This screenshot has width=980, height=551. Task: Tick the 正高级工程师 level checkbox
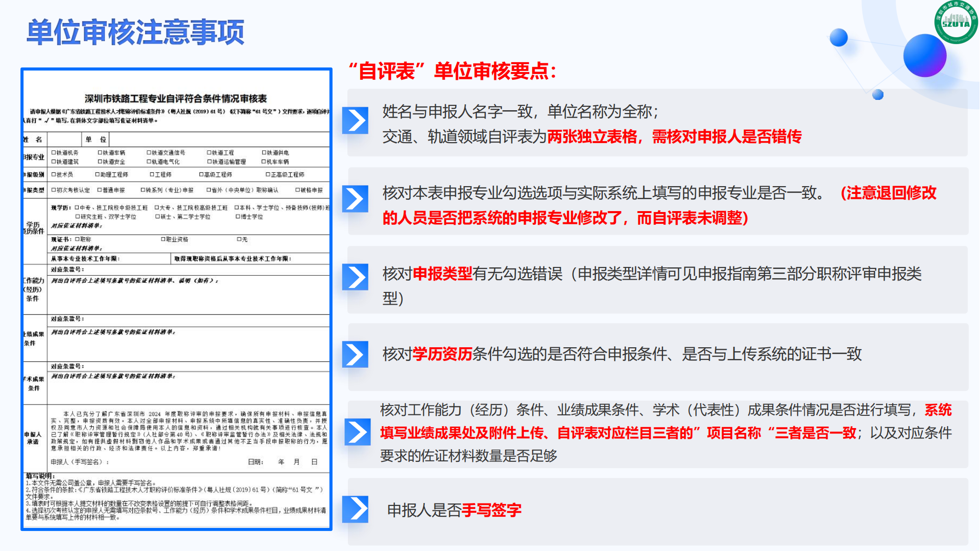point(268,174)
